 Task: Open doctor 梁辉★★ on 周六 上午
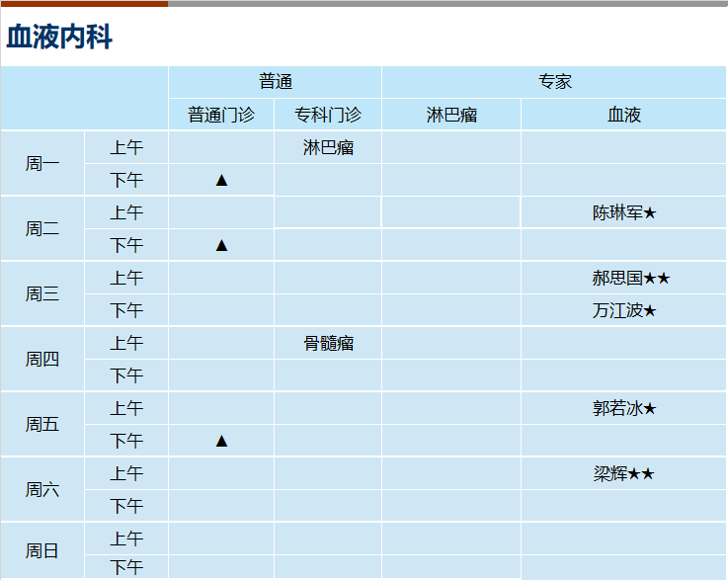pyautogui.click(x=623, y=473)
